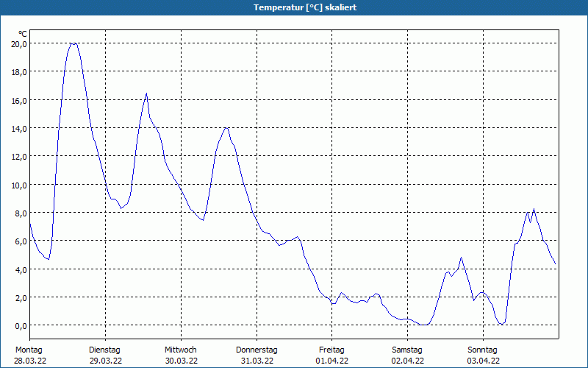
Task: Click the 12,0 y-axis value
Action: (18, 156)
